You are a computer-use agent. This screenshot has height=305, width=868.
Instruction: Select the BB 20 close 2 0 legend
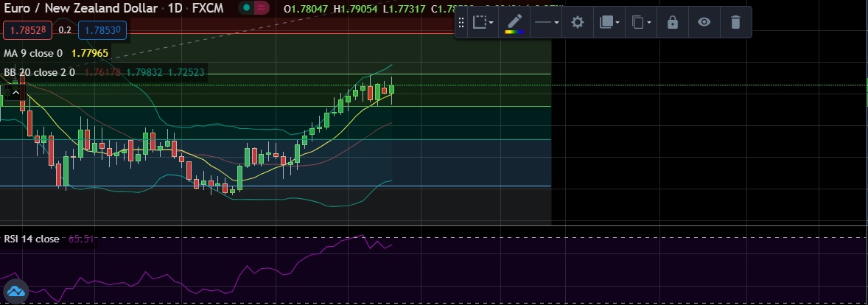click(x=39, y=72)
